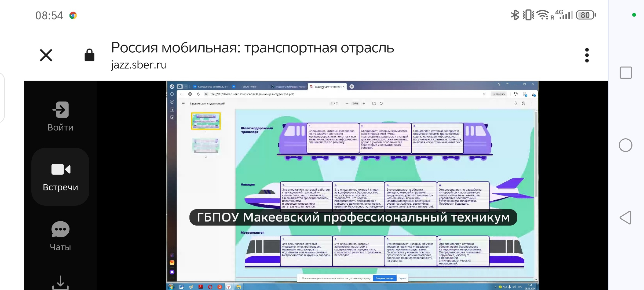Click the PDF vertical scrollbar

536,154
